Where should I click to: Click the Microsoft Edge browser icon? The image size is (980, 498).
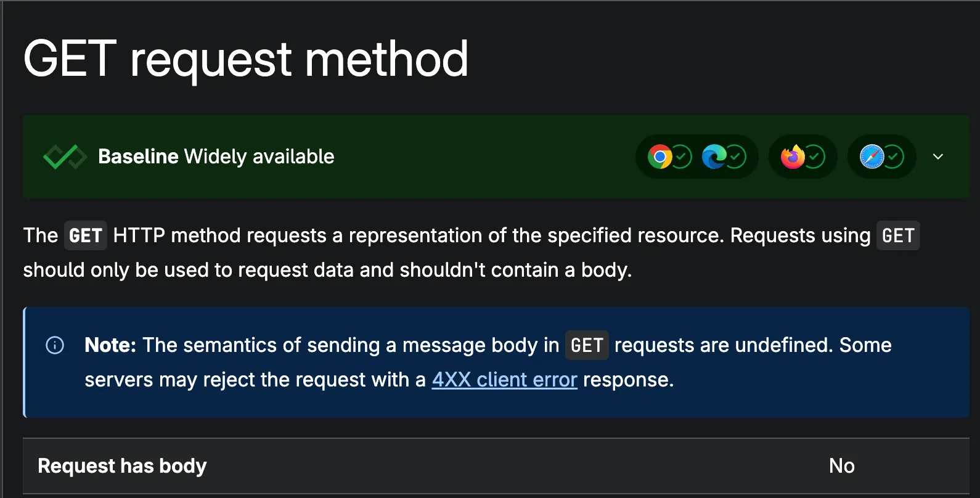(714, 157)
